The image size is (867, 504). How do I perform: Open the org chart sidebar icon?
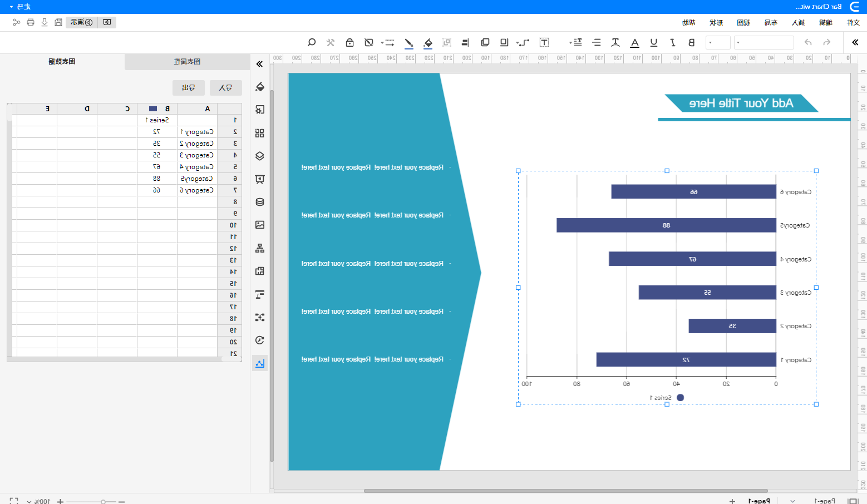(x=260, y=248)
